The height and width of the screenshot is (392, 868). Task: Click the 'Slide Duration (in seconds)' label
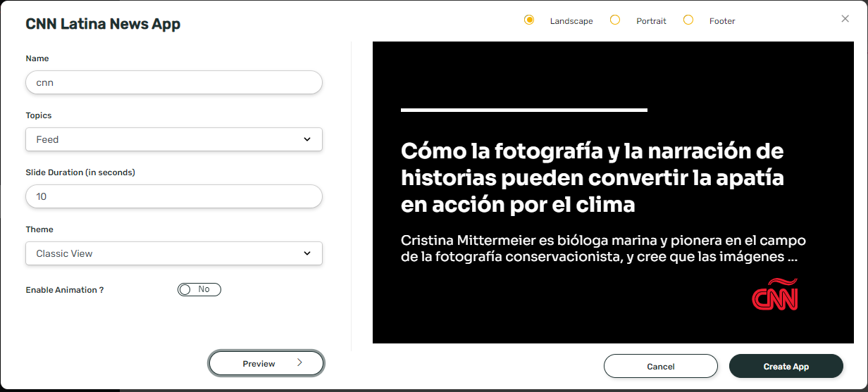tap(80, 172)
